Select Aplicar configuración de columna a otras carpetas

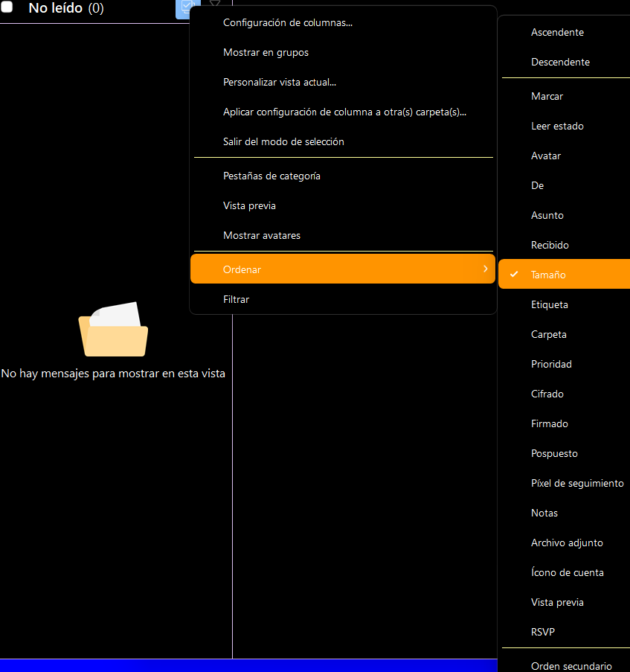coord(344,112)
